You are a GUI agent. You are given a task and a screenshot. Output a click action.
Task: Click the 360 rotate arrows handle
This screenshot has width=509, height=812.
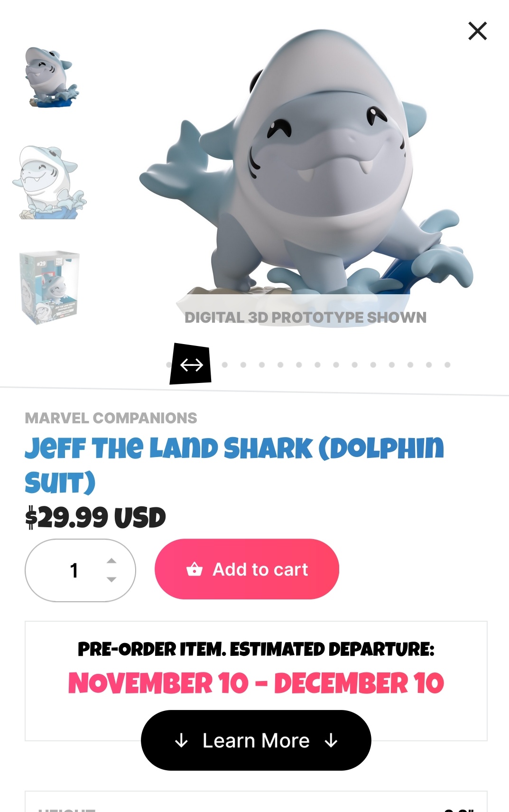pyautogui.click(x=191, y=364)
